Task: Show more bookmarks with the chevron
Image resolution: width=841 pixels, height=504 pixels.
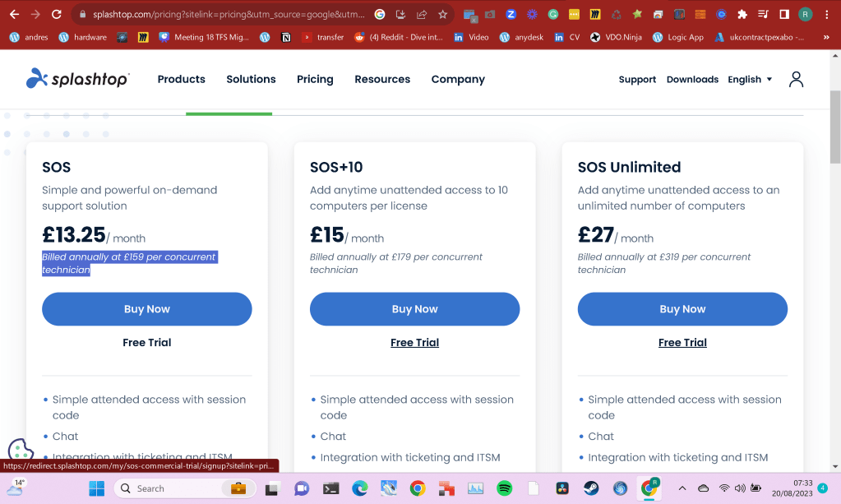Action: click(x=826, y=37)
